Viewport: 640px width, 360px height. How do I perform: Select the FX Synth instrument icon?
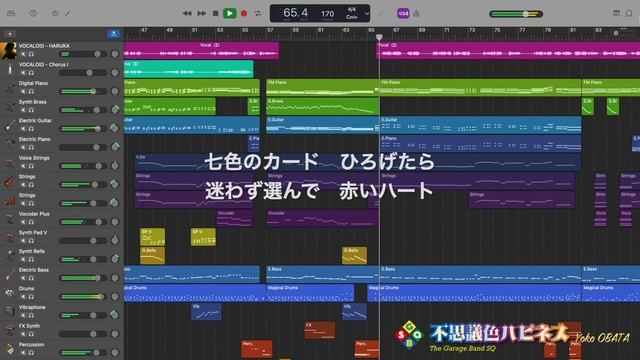tap(9, 331)
